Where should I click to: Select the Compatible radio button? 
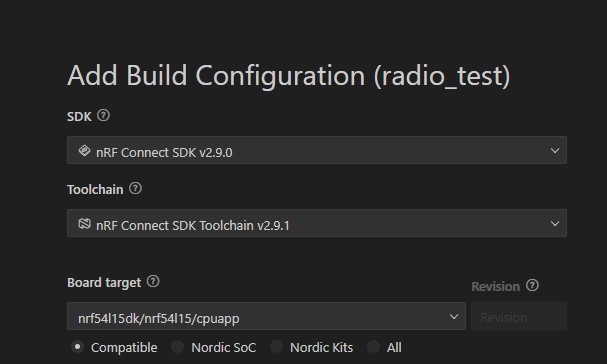tap(77, 347)
